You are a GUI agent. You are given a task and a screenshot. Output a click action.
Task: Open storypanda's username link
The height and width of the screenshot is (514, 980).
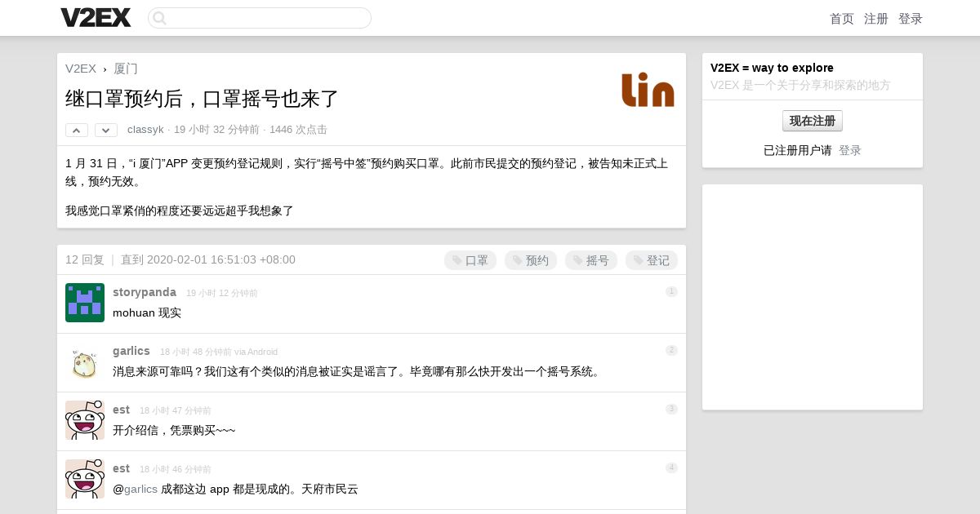pos(145,292)
